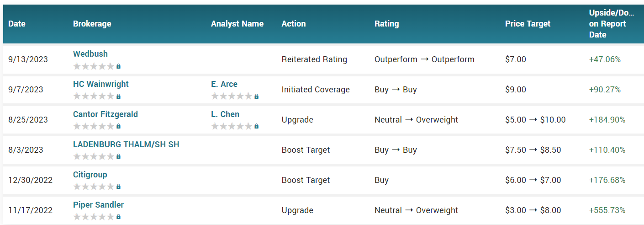This screenshot has width=644, height=225.
Task: Click the Reiterated Rating action cell
Action: tap(314, 59)
